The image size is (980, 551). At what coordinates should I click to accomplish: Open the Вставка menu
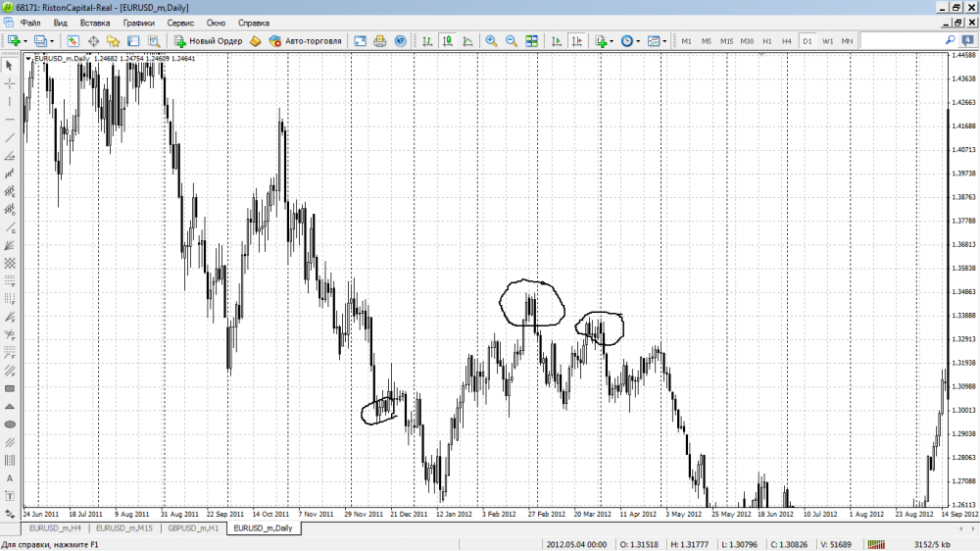pyautogui.click(x=95, y=24)
